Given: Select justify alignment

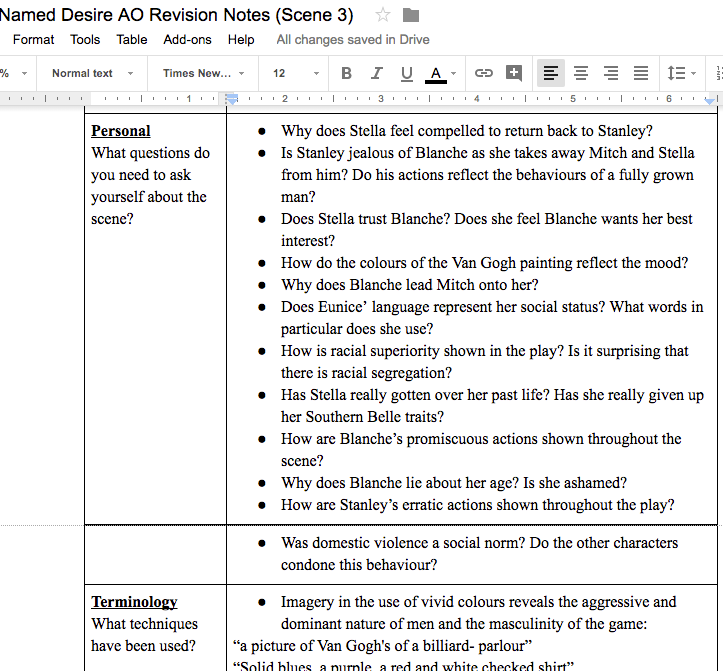Looking at the screenshot, I should pyautogui.click(x=641, y=73).
